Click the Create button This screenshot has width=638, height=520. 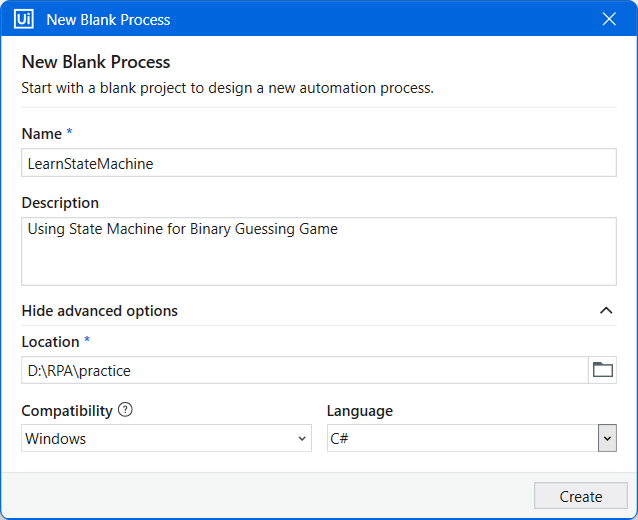click(581, 496)
